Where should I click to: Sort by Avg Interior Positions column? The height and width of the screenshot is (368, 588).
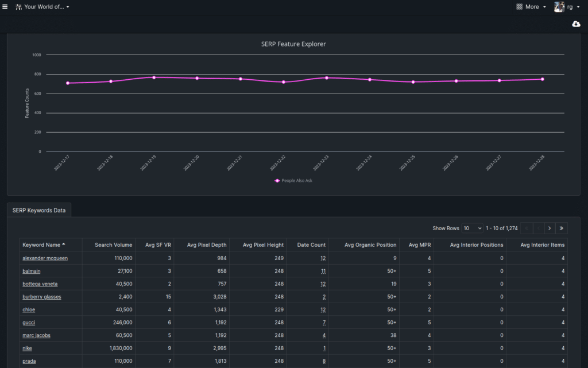(476, 245)
